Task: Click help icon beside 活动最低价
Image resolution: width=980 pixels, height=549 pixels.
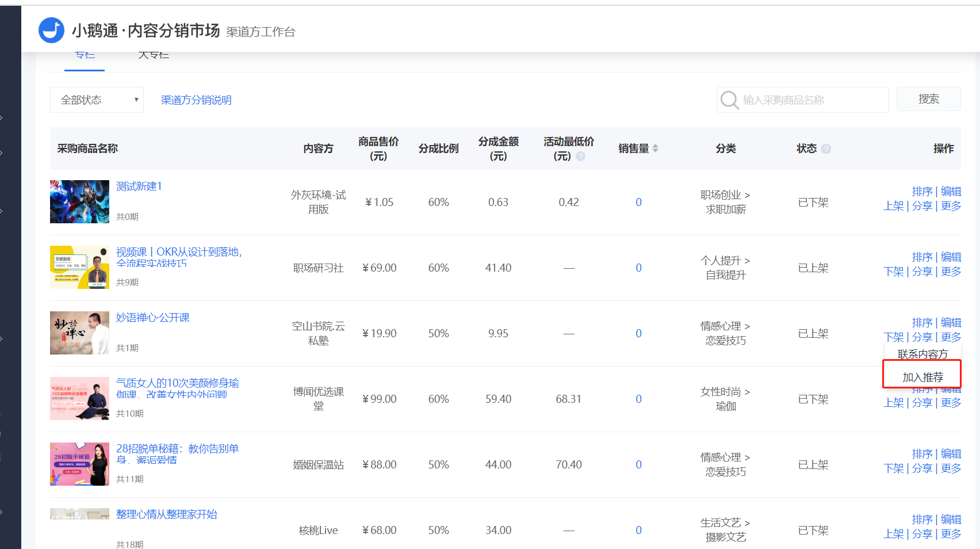Action: (x=581, y=157)
